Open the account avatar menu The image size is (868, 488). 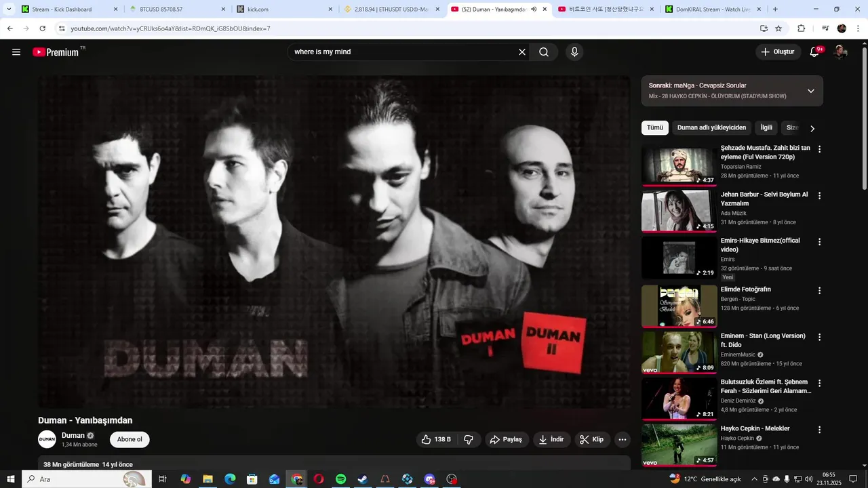click(x=841, y=52)
